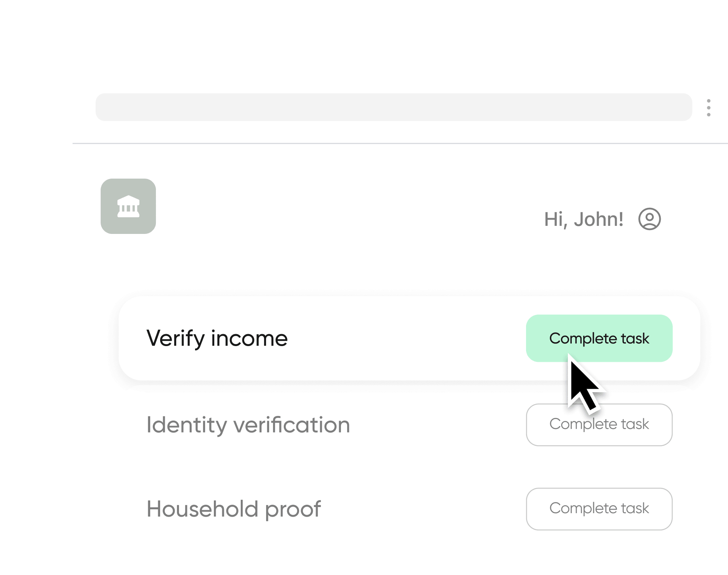This screenshot has width=728, height=575.
Task: Click the "Hi, John!" greeting text
Action: [x=584, y=219]
